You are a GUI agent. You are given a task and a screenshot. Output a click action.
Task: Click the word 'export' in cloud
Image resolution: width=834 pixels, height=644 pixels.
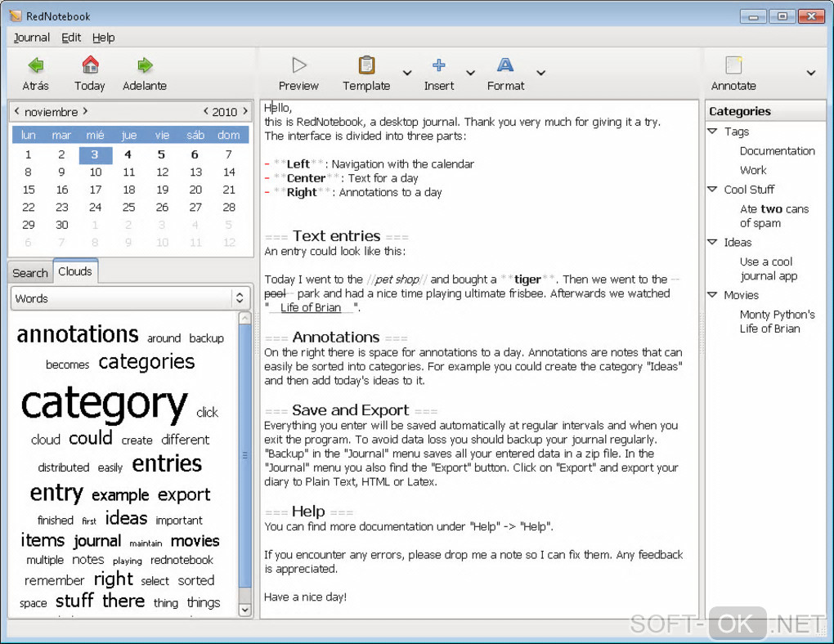pyautogui.click(x=184, y=495)
